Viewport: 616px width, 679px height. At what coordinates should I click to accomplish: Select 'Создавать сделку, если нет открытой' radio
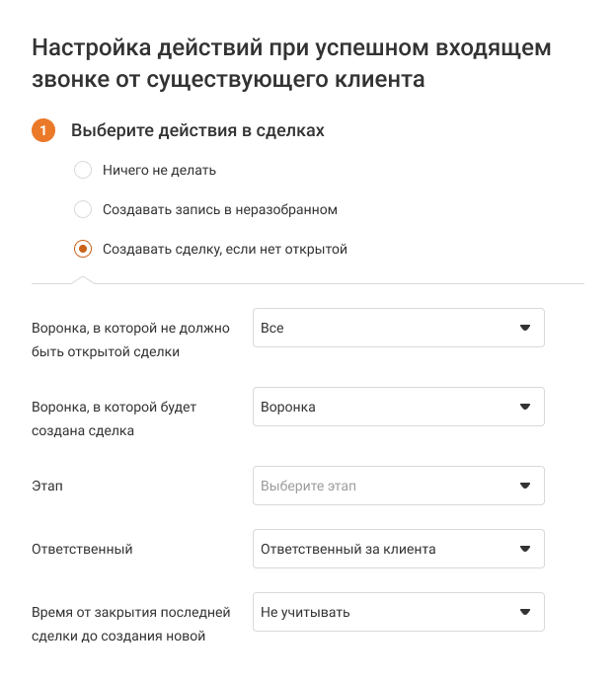(x=84, y=249)
